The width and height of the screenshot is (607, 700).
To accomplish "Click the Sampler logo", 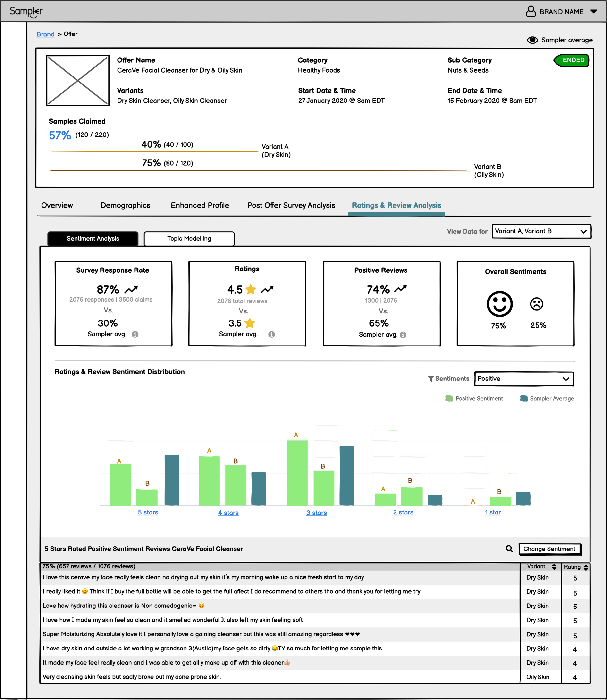I will point(26,11).
